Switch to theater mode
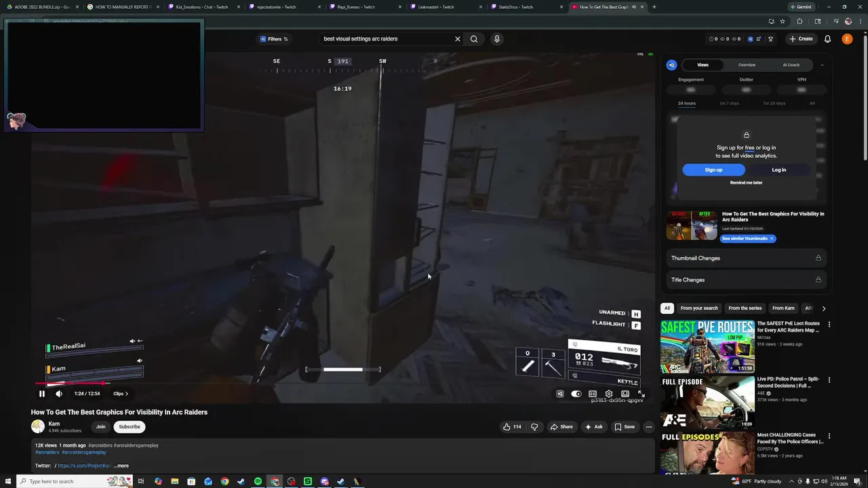Image resolution: width=868 pixels, height=488 pixels. [x=625, y=394]
